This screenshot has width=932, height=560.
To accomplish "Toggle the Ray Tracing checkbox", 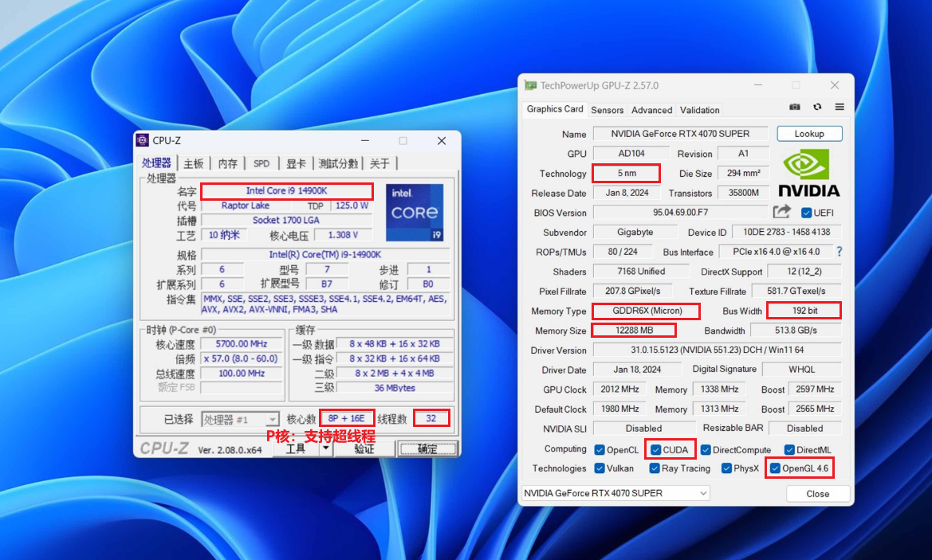I will pyautogui.click(x=655, y=468).
